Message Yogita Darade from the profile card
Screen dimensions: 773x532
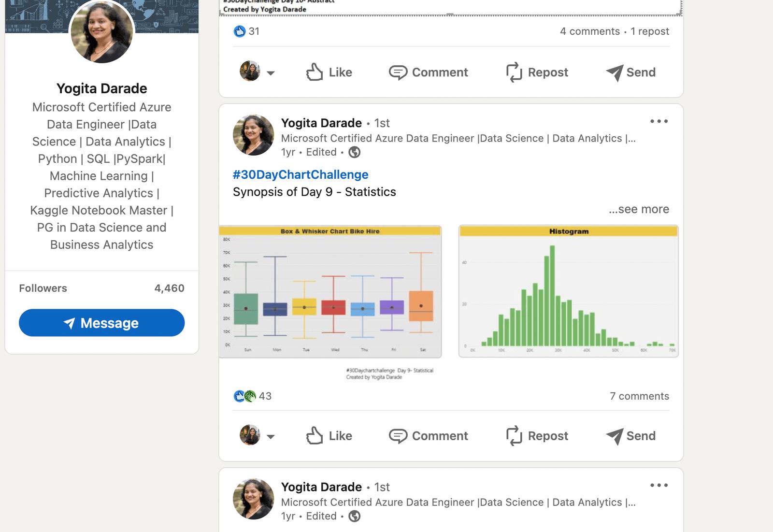[x=101, y=323]
